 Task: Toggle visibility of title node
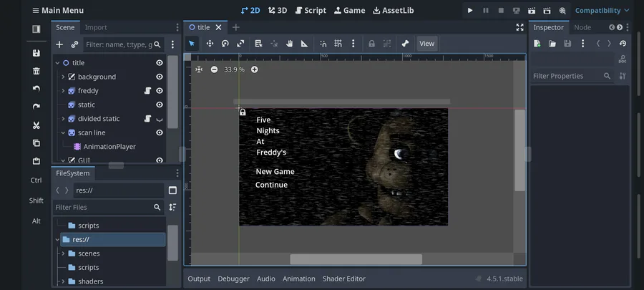click(160, 63)
